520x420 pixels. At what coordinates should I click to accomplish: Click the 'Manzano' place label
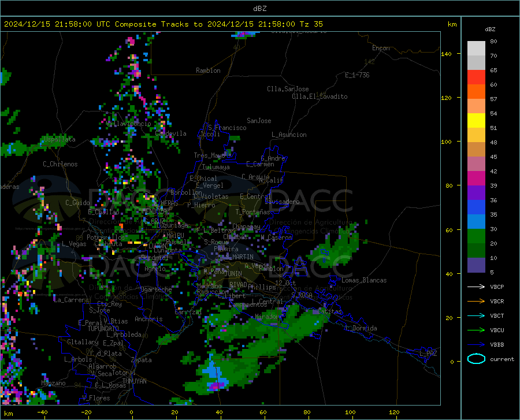(x=53, y=383)
